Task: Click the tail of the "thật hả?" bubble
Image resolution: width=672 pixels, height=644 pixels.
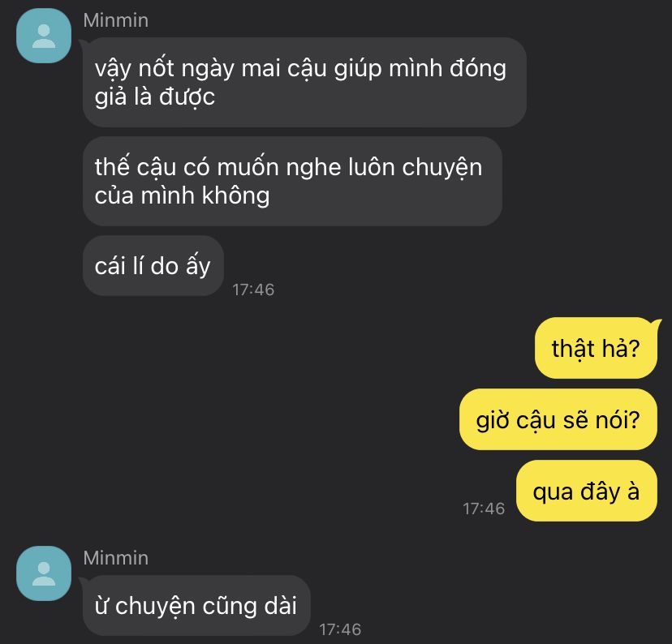Action: click(657, 323)
